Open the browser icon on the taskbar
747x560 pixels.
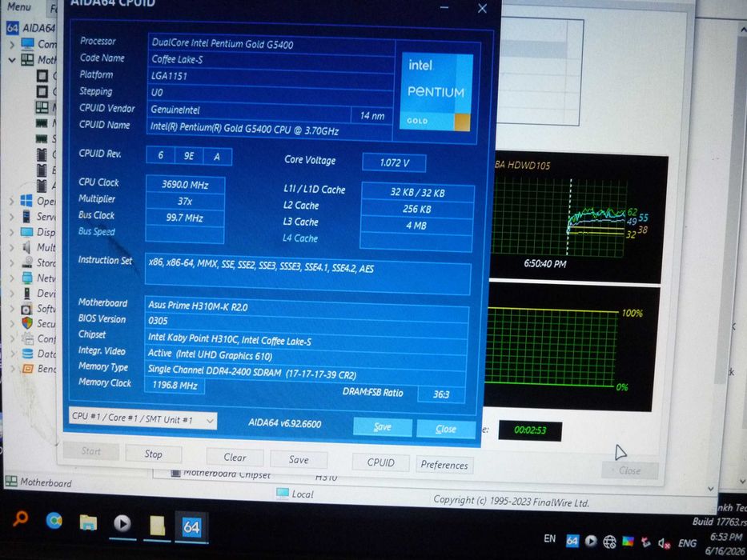[x=54, y=521]
